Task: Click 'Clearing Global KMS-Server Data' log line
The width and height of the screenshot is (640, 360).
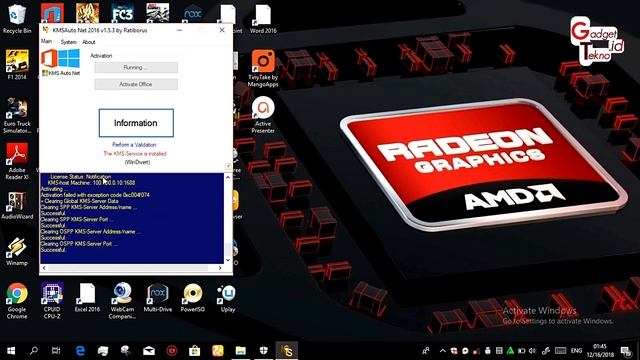Action: tap(80, 201)
